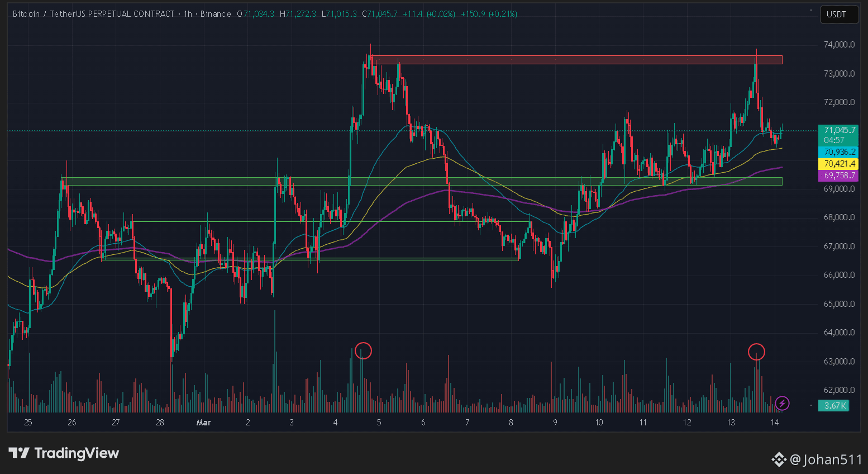This screenshot has height=474, width=868.
Task: Click the "2" date on the time axis
Action: 248,423
